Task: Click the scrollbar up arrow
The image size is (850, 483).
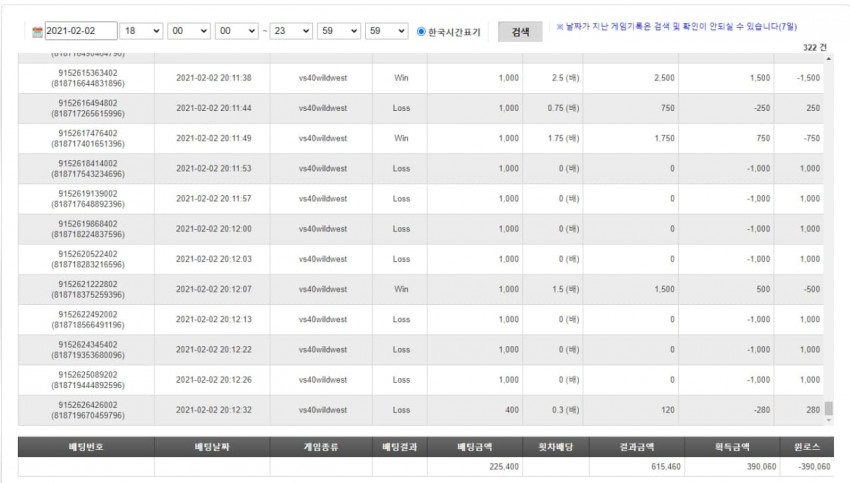Action: pyautogui.click(x=828, y=59)
